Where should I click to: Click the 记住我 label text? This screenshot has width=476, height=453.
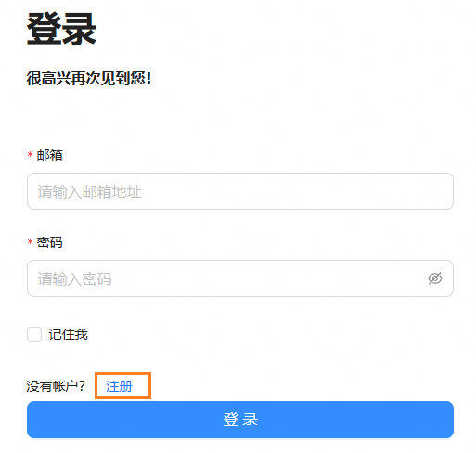tap(69, 334)
